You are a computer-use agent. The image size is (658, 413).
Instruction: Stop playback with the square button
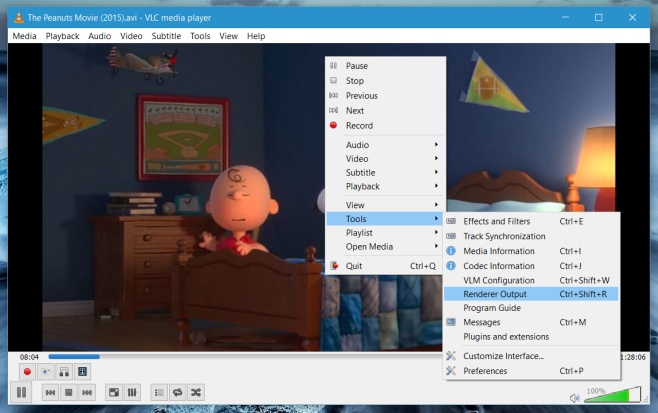tap(69, 392)
